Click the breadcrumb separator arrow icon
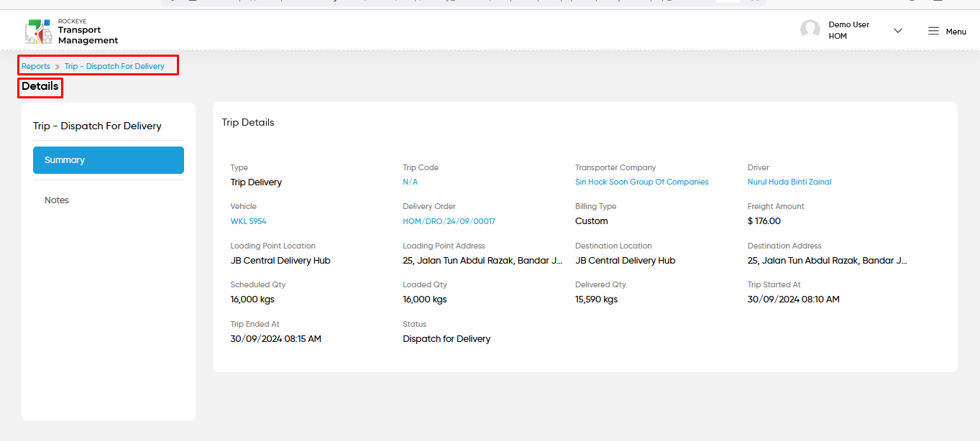980x441 pixels. coord(58,67)
